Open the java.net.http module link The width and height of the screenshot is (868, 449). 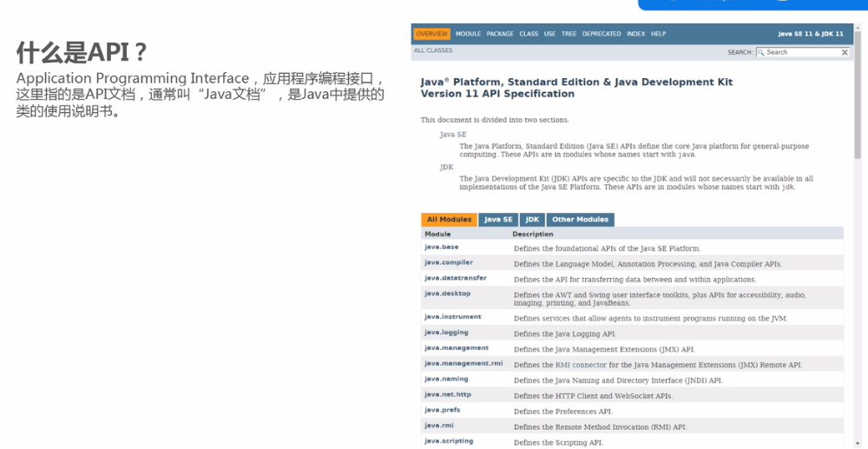pos(448,394)
